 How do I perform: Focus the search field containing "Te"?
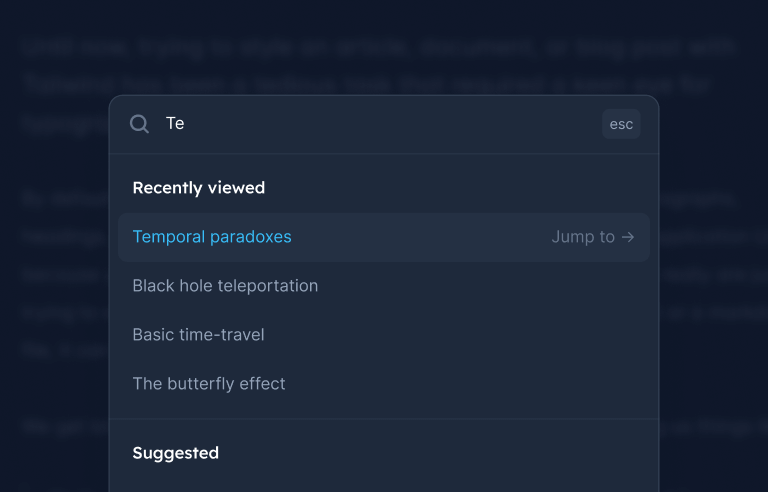click(380, 124)
